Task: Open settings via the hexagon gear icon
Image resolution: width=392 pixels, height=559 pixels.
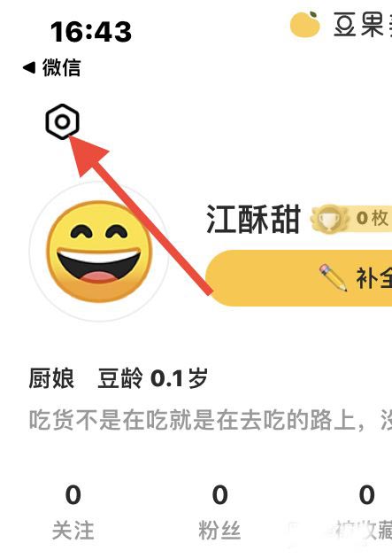Action: pos(62,122)
